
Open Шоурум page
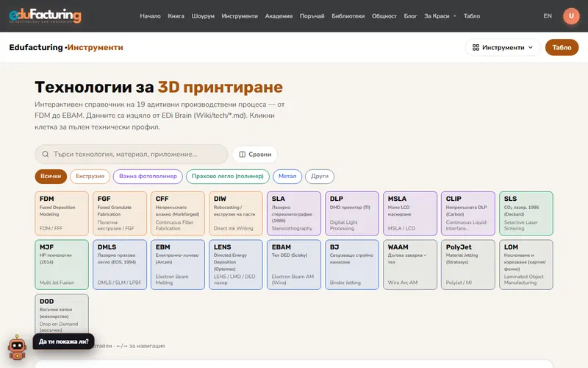pyautogui.click(x=203, y=16)
